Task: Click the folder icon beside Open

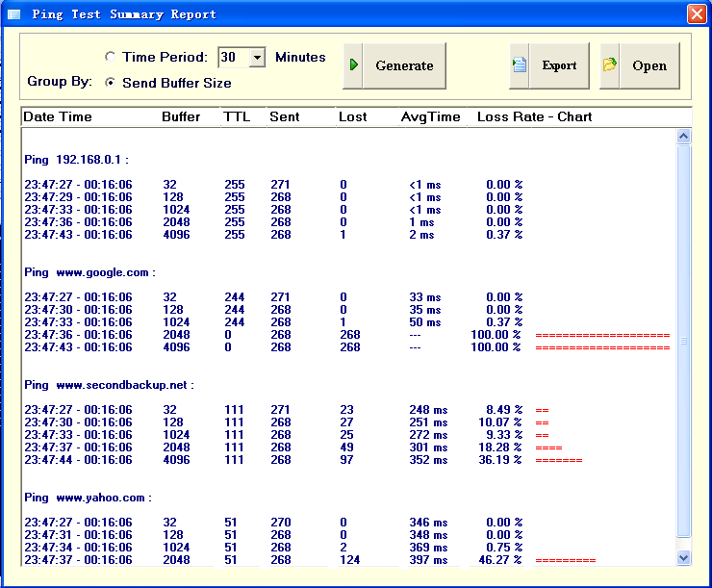Action: (610, 65)
